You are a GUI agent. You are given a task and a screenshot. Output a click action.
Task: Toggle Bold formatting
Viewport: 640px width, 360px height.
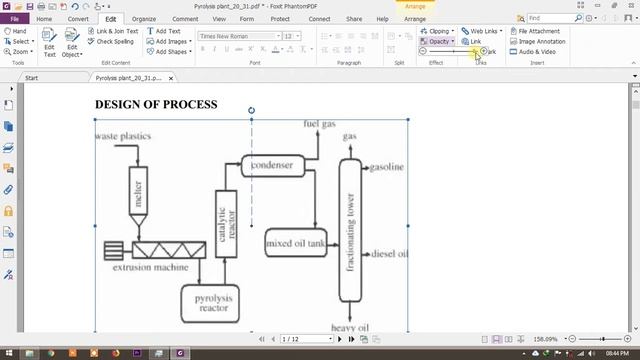pos(202,49)
